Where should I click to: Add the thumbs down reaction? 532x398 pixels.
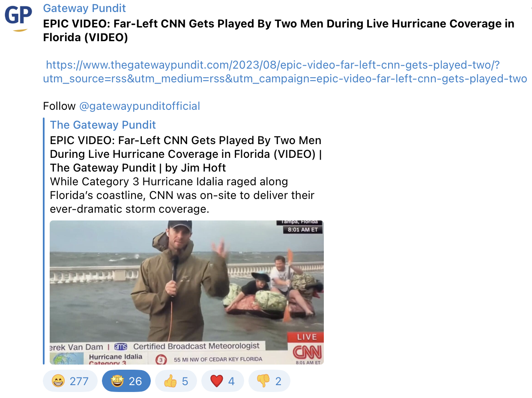click(269, 381)
